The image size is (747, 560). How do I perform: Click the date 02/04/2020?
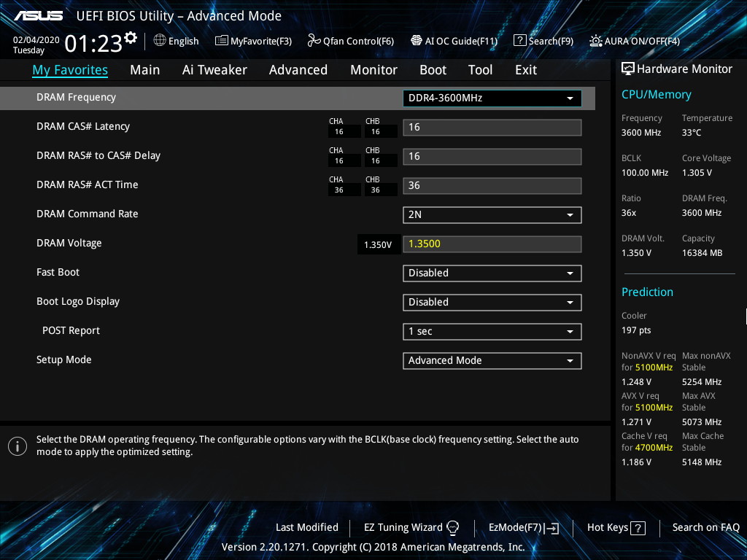click(36, 40)
